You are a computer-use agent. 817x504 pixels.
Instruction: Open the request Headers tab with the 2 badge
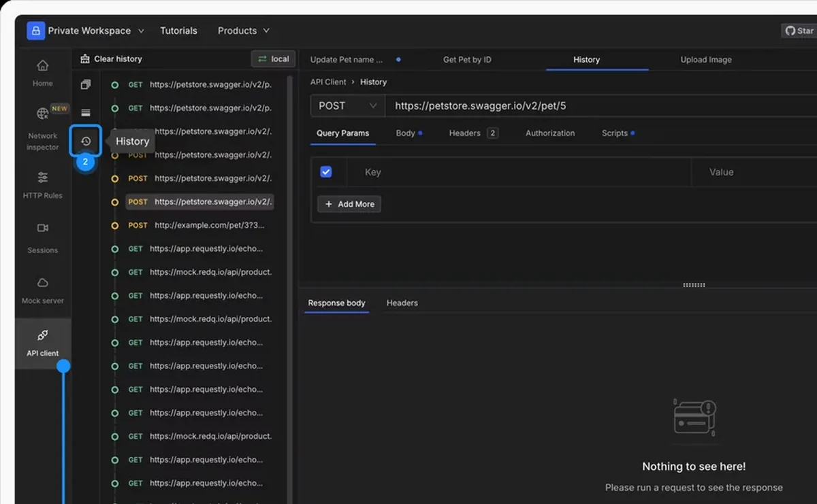(473, 133)
